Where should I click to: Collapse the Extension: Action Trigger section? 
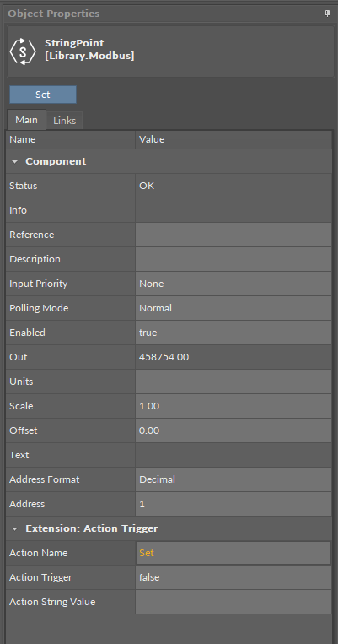point(15,528)
